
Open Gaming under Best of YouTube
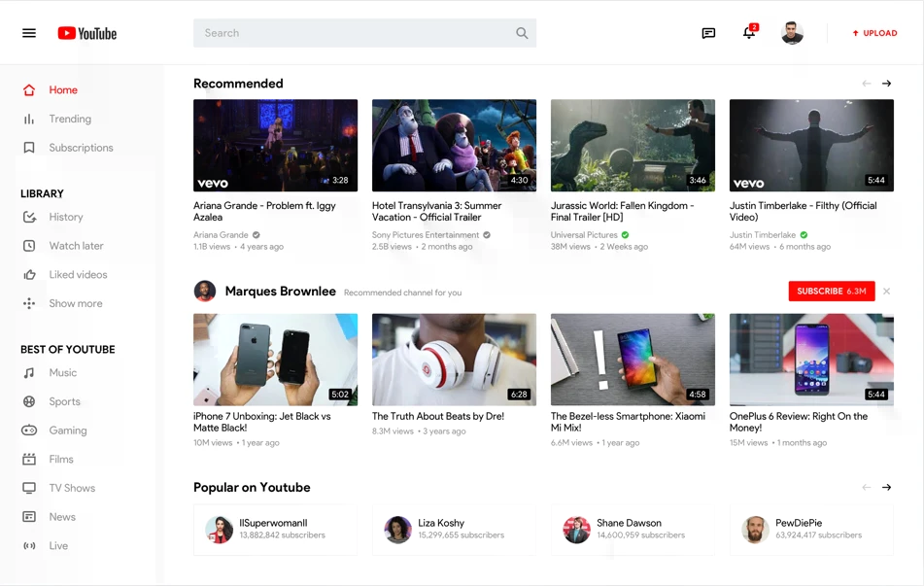(68, 431)
